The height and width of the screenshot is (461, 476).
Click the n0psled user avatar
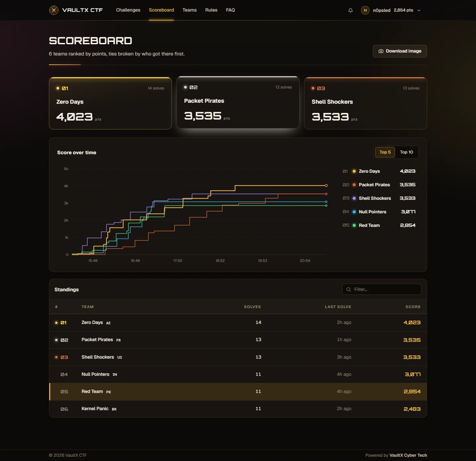pos(365,10)
